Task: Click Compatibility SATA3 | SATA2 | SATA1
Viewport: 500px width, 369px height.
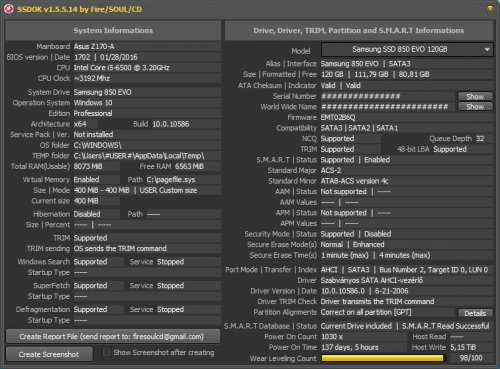Action: (x=359, y=128)
